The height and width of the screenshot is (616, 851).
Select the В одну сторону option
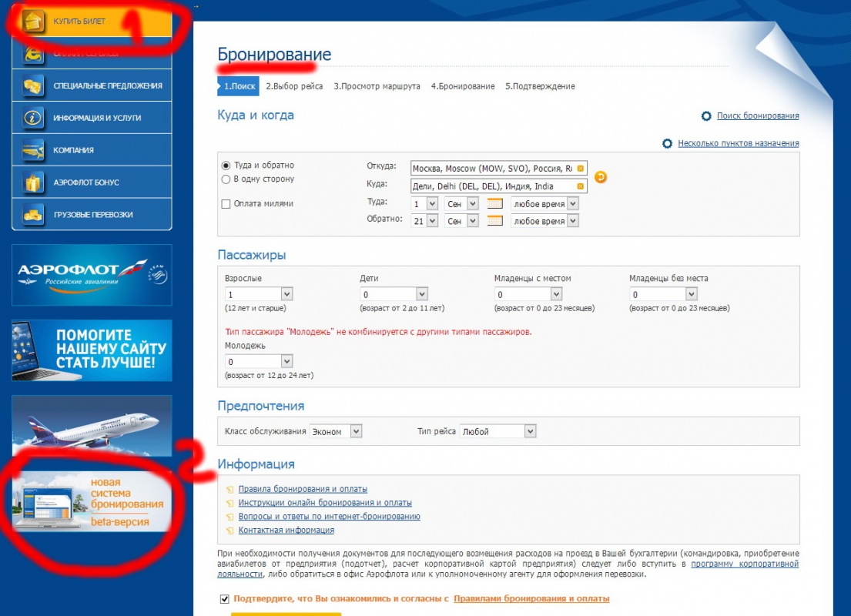226,179
